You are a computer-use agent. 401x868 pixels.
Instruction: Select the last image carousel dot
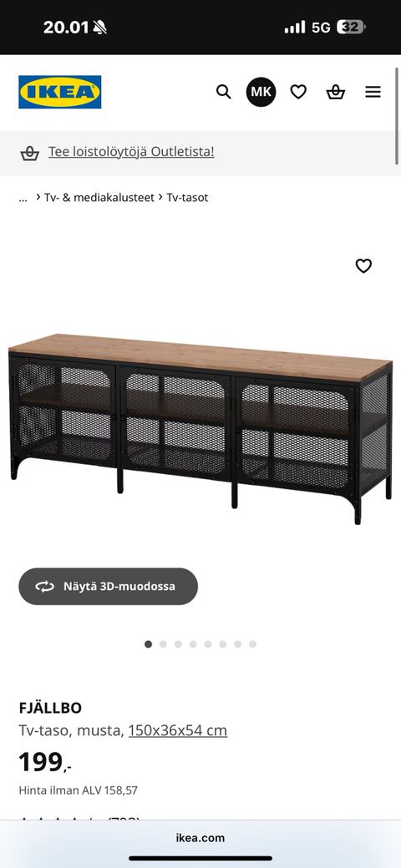(x=252, y=644)
